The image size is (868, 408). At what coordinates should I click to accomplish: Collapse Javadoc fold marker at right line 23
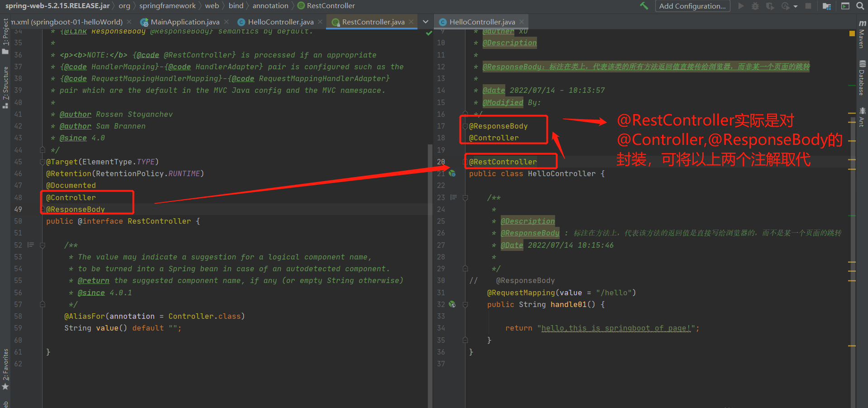[465, 197]
